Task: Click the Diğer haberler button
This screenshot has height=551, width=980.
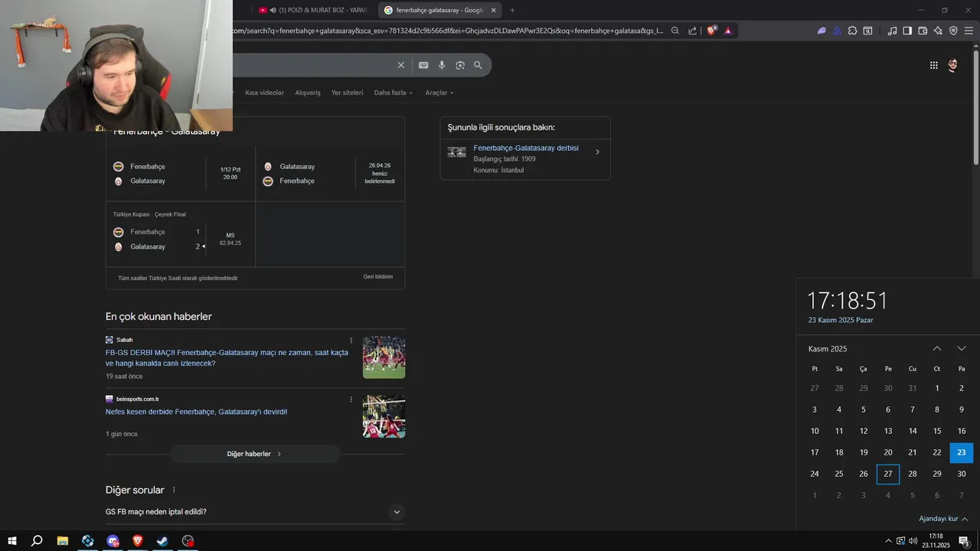Action: coord(255,454)
